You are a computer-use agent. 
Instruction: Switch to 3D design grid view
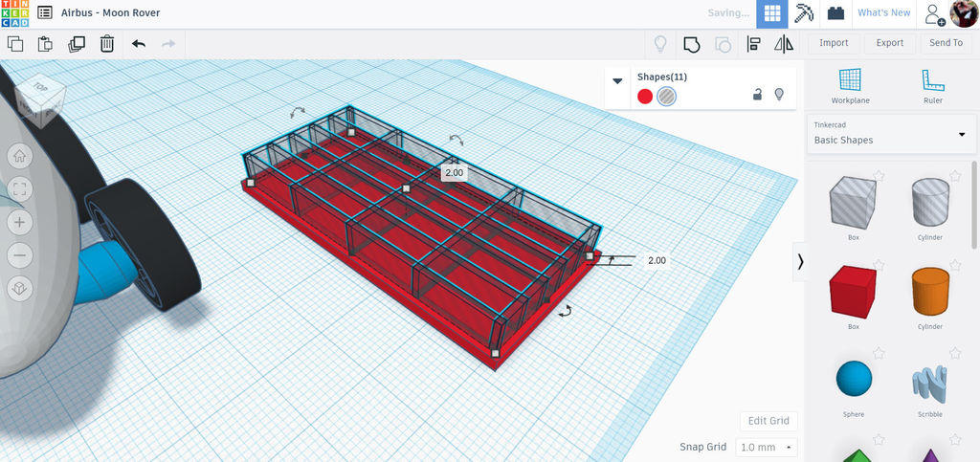click(x=772, y=13)
